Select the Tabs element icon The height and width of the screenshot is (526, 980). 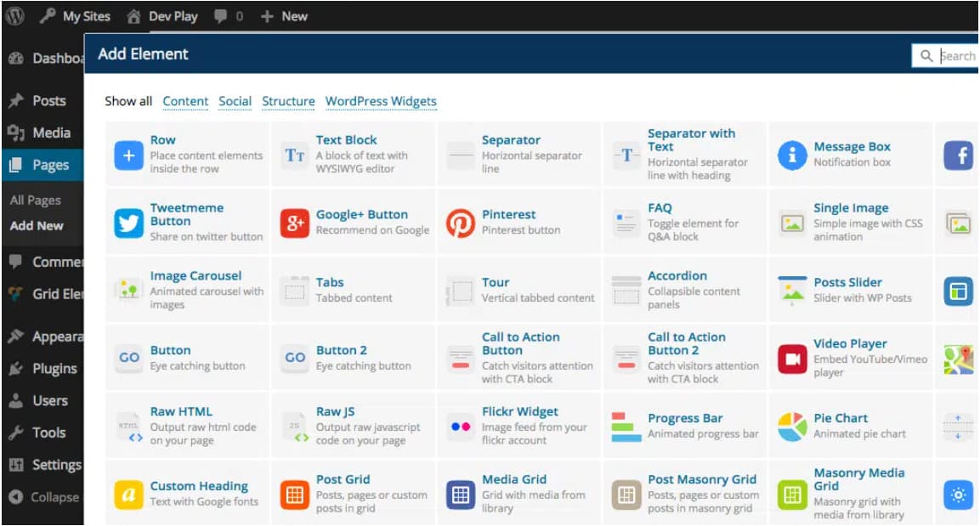[294, 291]
